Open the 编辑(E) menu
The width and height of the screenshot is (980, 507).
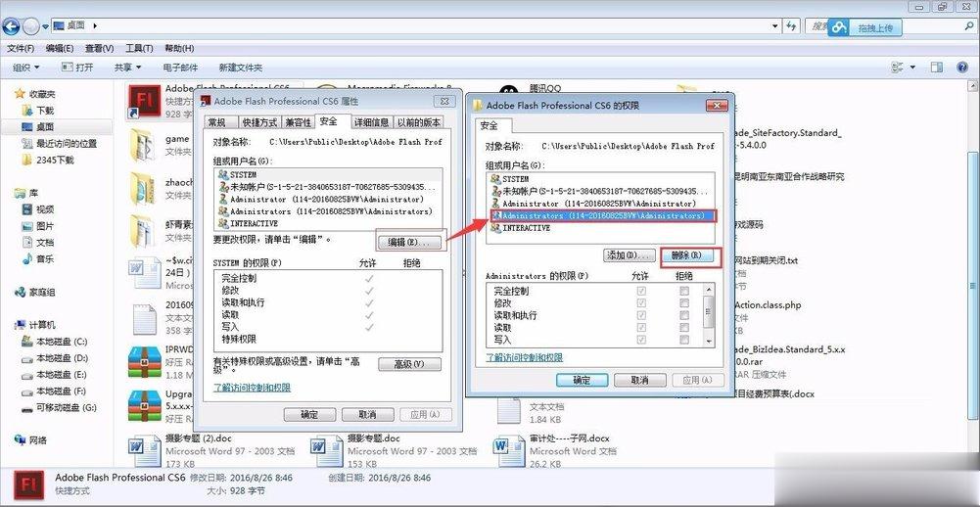coord(60,48)
